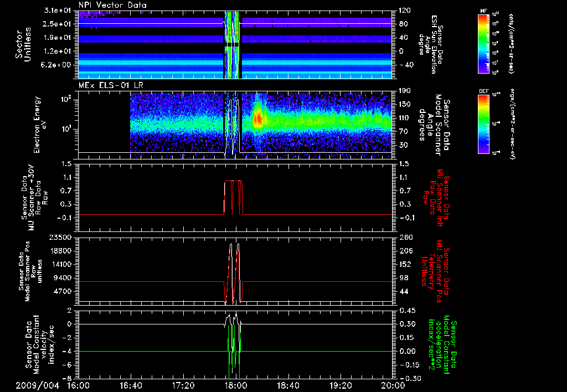
Task: Click the MU Scanner +30V Raw Data axis title
Action: pyautogui.click(x=34, y=198)
